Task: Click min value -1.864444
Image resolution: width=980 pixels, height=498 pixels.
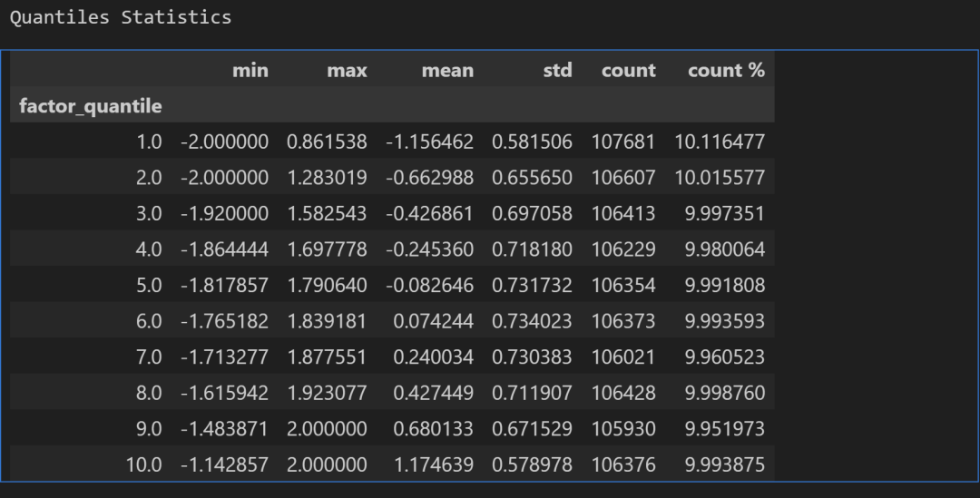Action: pyautogui.click(x=224, y=249)
